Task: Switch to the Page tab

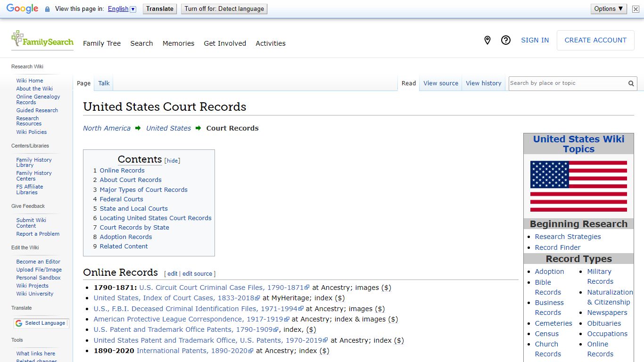Action: click(83, 83)
